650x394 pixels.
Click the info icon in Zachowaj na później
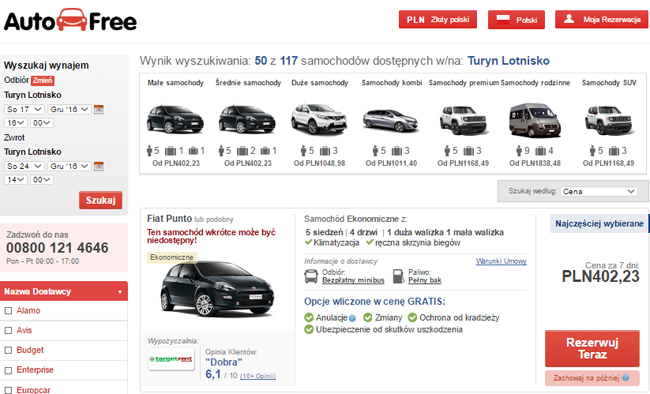coord(625,378)
